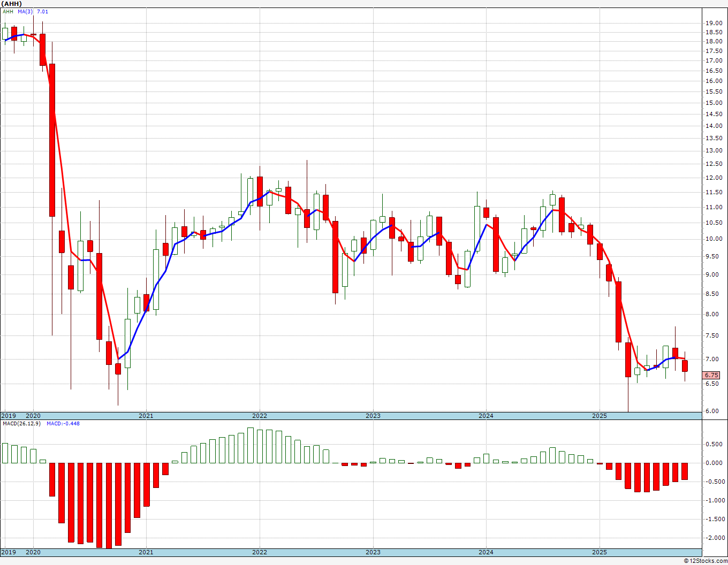Click the 7.01 moving average value
Screen dimensions: 728x565
pos(42,11)
